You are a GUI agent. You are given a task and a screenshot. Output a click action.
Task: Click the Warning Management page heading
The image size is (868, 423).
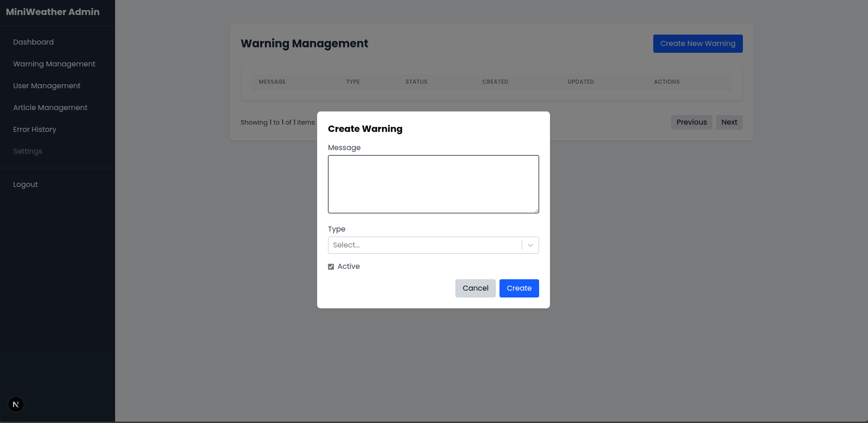pyautogui.click(x=304, y=44)
